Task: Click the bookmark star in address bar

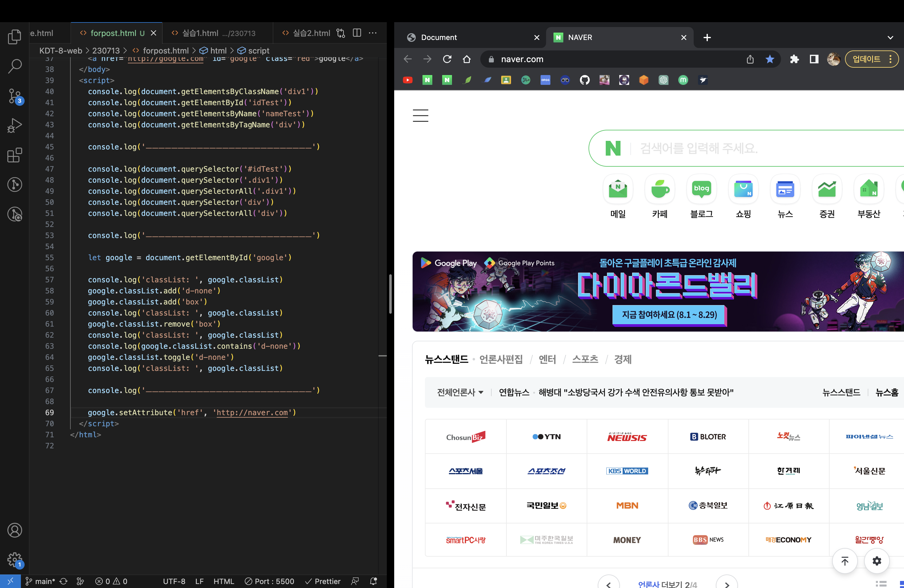Action: click(x=770, y=59)
